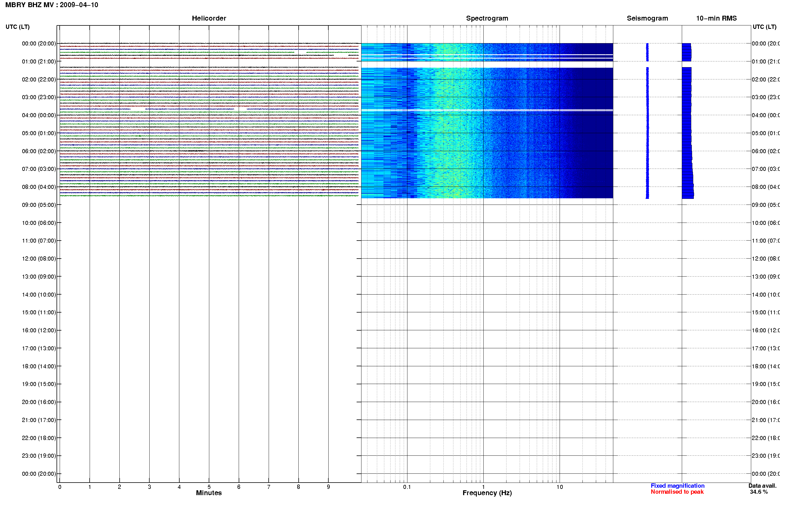Click the 'Minutes' x-axis label
Image resolution: width=812 pixels, height=508 pixels.
(x=209, y=493)
